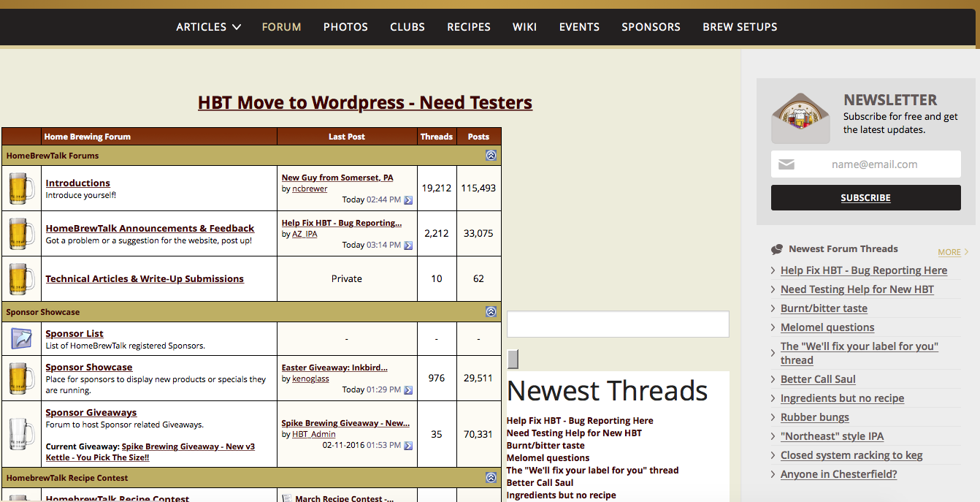The image size is (980, 502).
Task: View AZ_IPA's profile
Action: (x=305, y=235)
